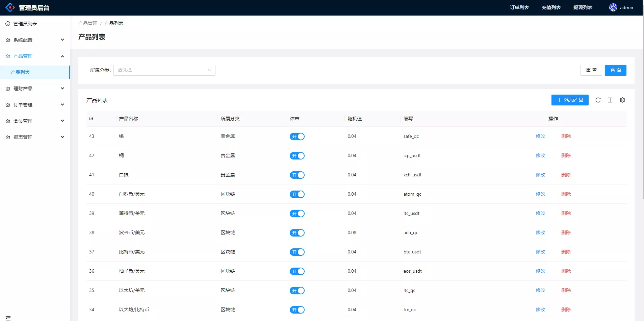644x321 pixels.
Task: Click the 会员管理 sidebar icon
Action: [7, 121]
